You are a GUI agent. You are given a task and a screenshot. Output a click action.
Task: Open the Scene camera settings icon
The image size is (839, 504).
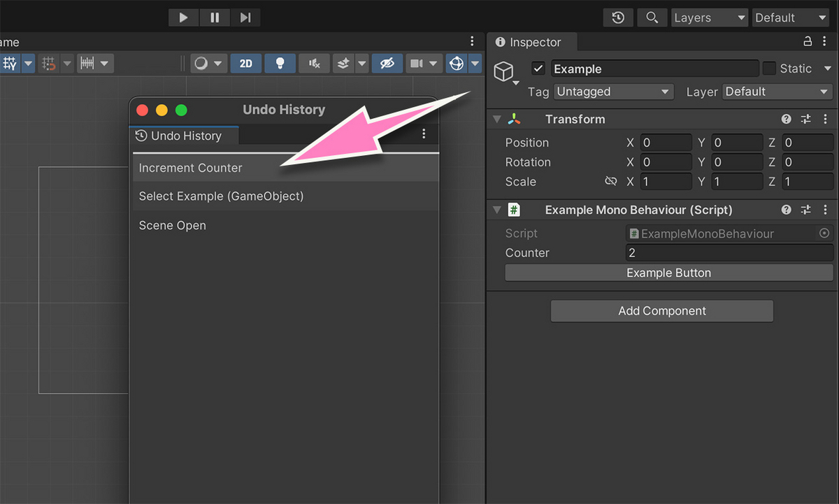(417, 64)
